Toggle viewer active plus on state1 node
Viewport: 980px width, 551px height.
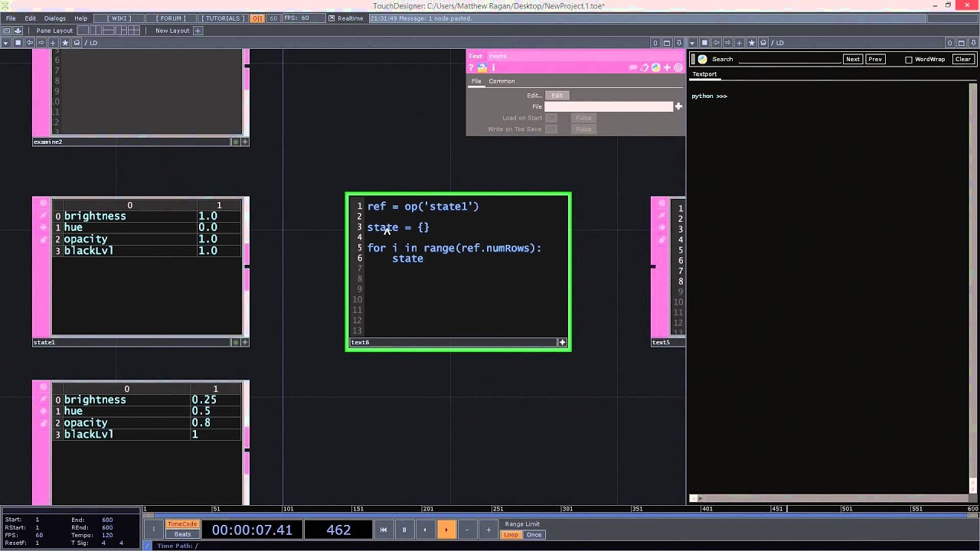[x=245, y=342]
